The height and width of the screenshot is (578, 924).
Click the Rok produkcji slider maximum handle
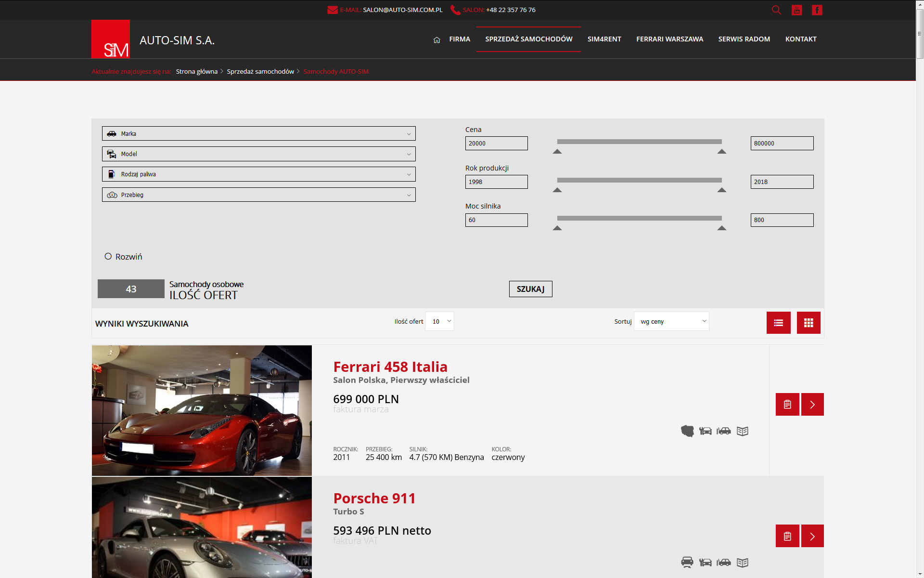tap(722, 190)
